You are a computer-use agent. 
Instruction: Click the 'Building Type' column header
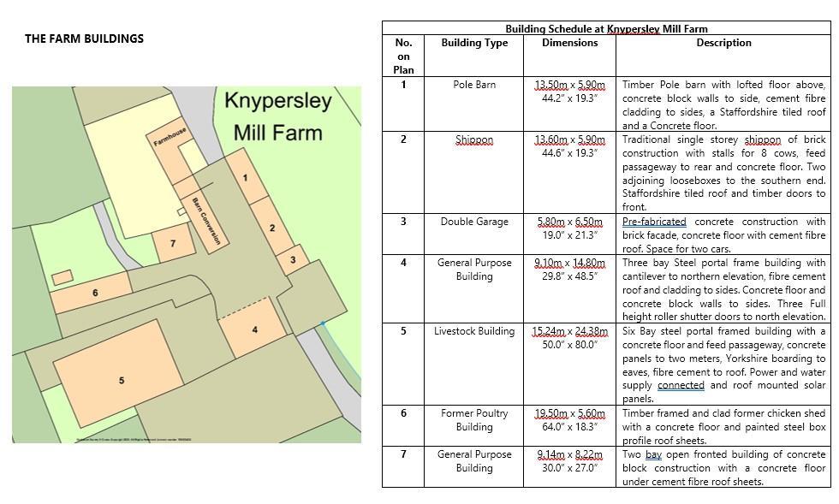coord(474,43)
